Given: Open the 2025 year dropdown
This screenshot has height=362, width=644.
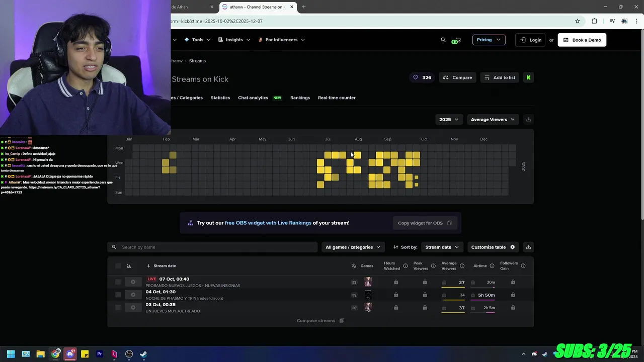Looking at the screenshot, I should pyautogui.click(x=449, y=119).
